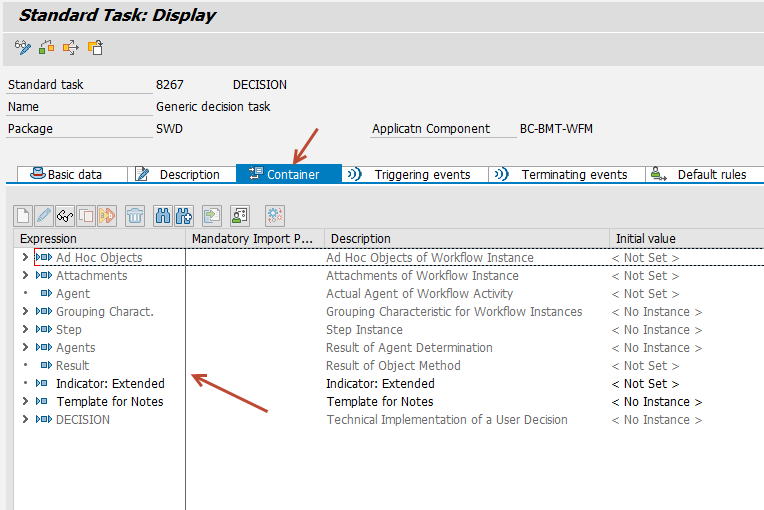Click the orange box with arrows icon

(71, 47)
